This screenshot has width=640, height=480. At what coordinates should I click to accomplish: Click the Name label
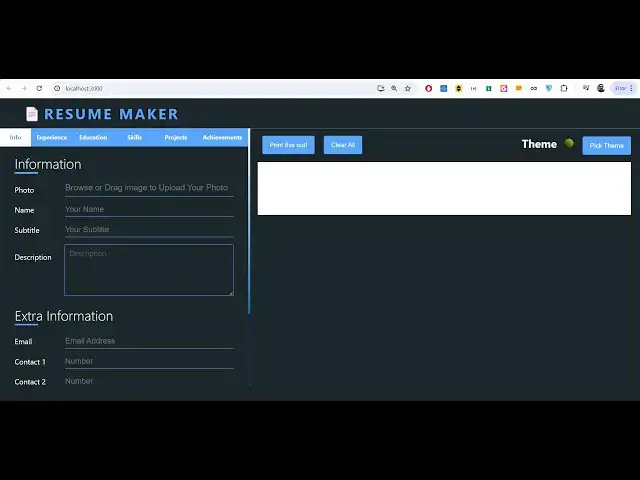(24, 210)
